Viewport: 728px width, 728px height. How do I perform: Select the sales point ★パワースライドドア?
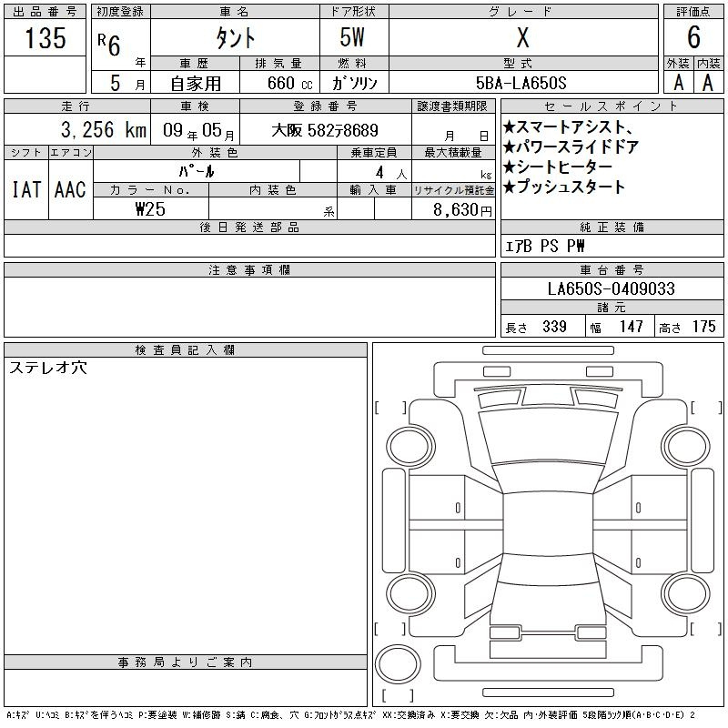571,147
